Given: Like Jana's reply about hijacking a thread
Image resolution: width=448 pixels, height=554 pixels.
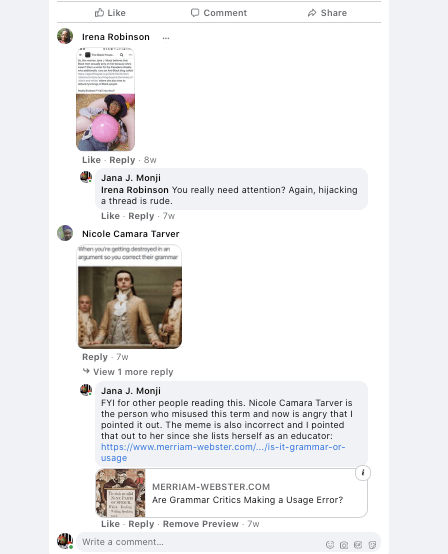Looking at the screenshot, I should point(110,216).
